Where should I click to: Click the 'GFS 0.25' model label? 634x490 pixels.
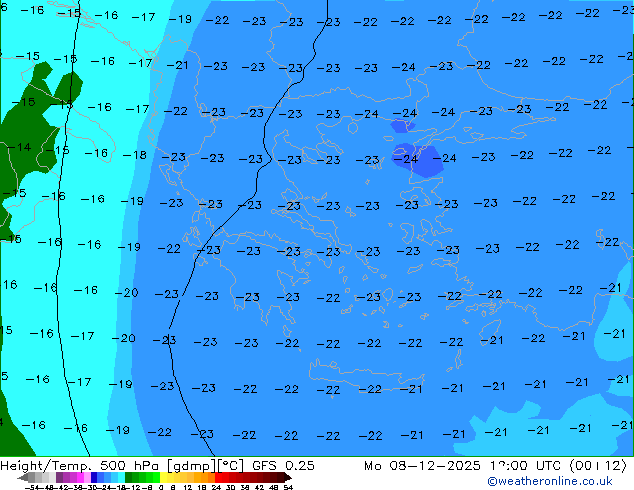(x=283, y=466)
